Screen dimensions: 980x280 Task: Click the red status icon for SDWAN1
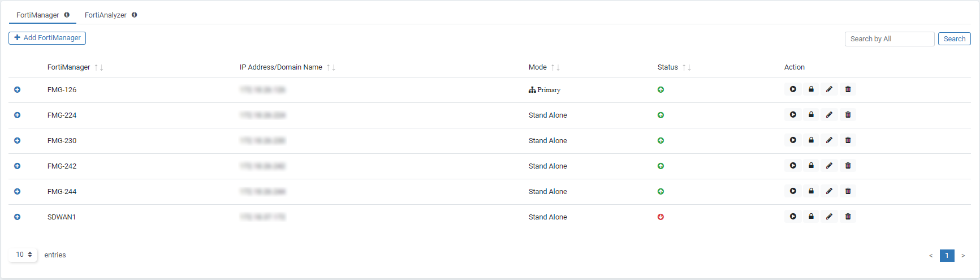pyautogui.click(x=660, y=217)
